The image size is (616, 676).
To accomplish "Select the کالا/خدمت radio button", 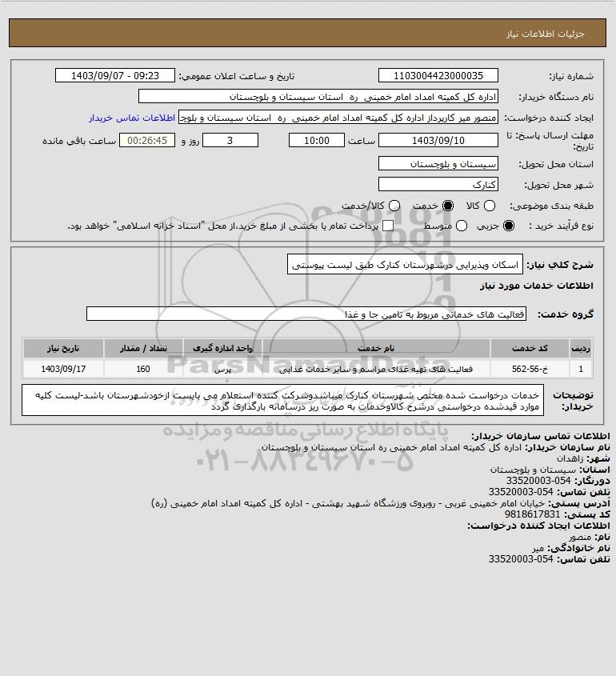I will pyautogui.click(x=394, y=206).
